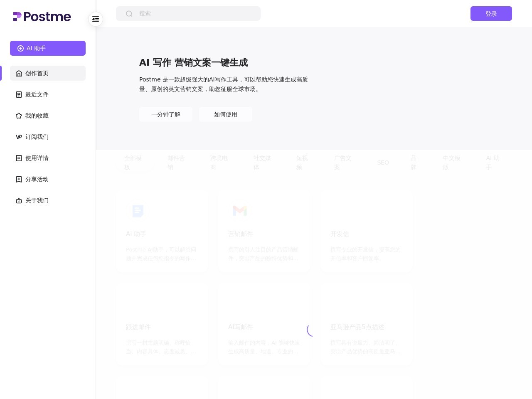Image resolution: width=532 pixels, height=399 pixels.
Task: Click the favorites icon beside 我的收藏
Action: [x=19, y=116]
